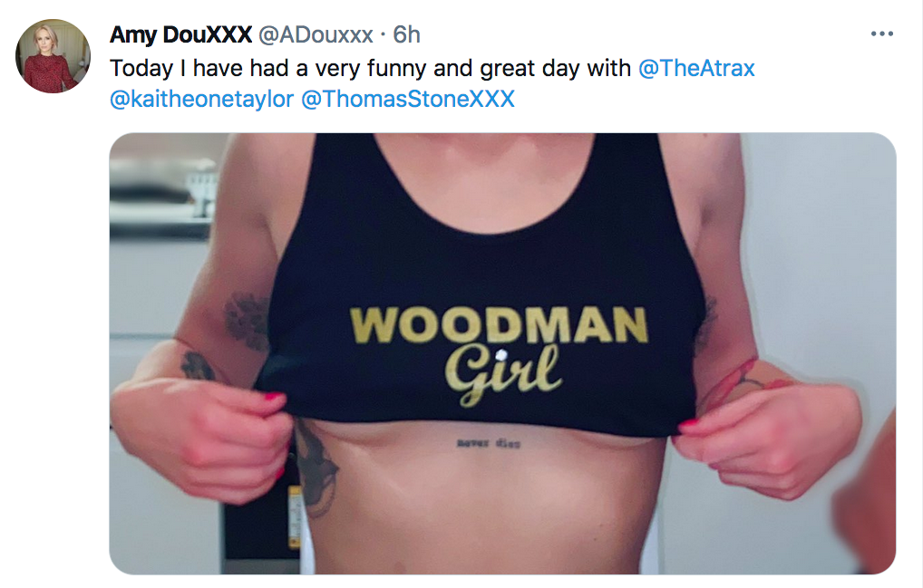Click the Amy DouXXX display name
Screen dimensions: 923x588
coord(180,34)
